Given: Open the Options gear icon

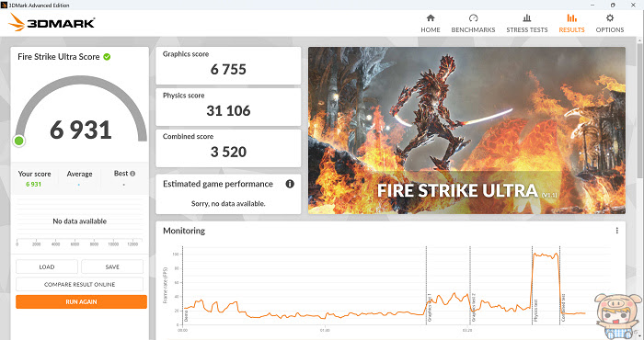Looking at the screenshot, I should click(610, 18).
